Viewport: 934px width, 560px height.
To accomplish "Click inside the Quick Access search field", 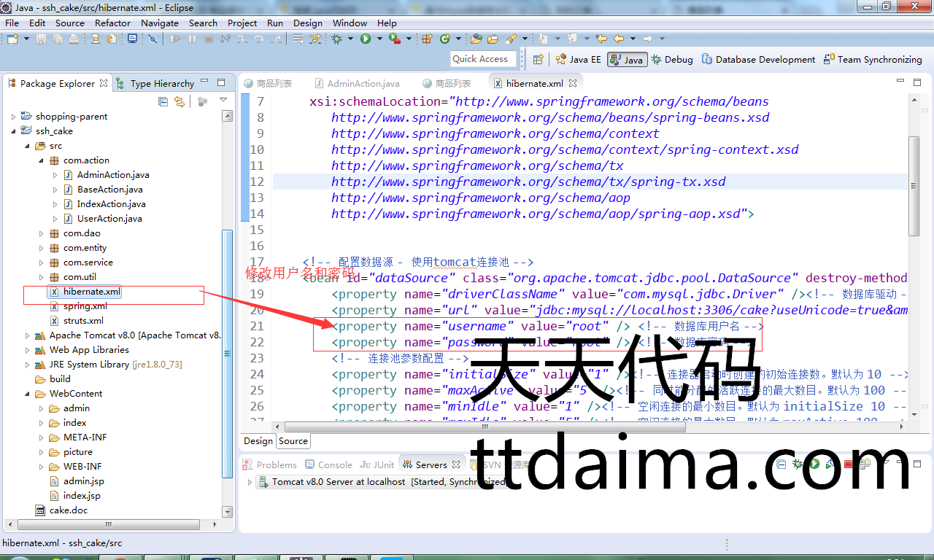I will (483, 59).
